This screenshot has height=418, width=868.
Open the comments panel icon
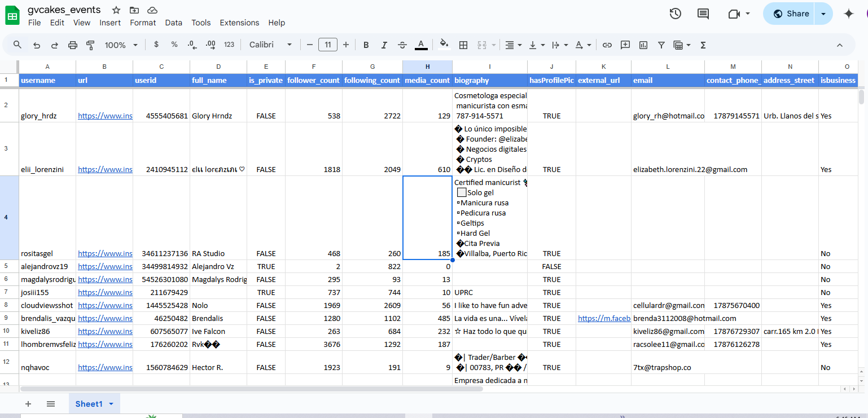click(703, 14)
